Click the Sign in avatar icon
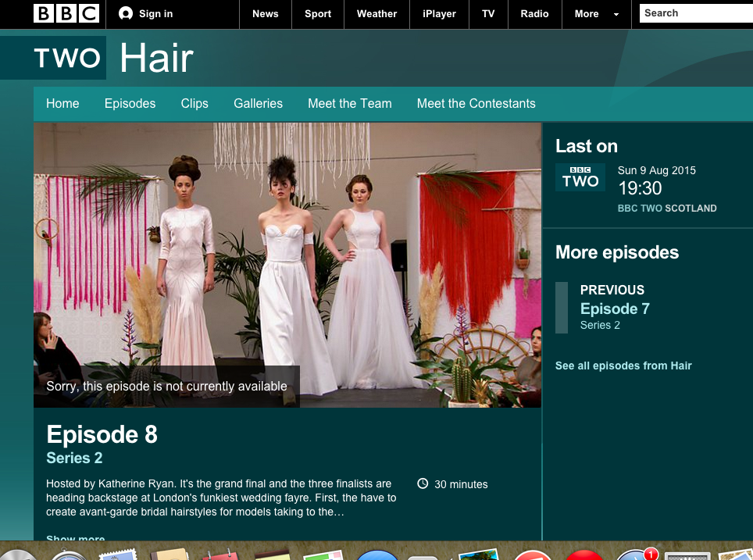 (126, 13)
